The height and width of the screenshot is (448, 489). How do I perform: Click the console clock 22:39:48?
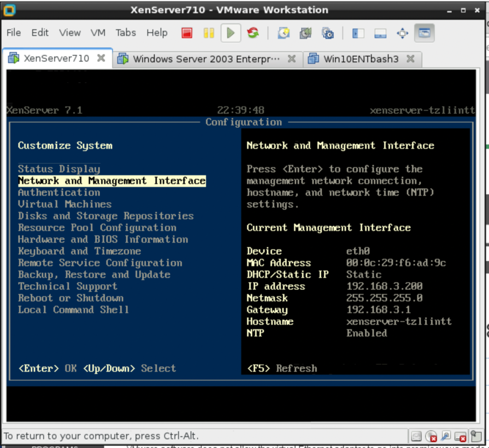coord(241,110)
